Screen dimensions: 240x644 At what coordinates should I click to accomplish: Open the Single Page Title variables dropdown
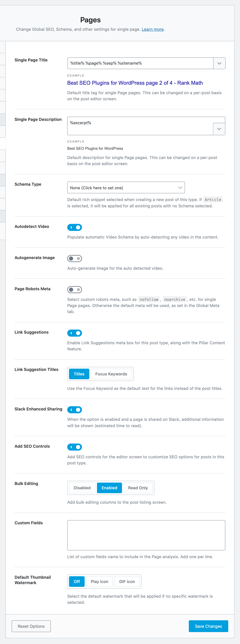point(219,63)
